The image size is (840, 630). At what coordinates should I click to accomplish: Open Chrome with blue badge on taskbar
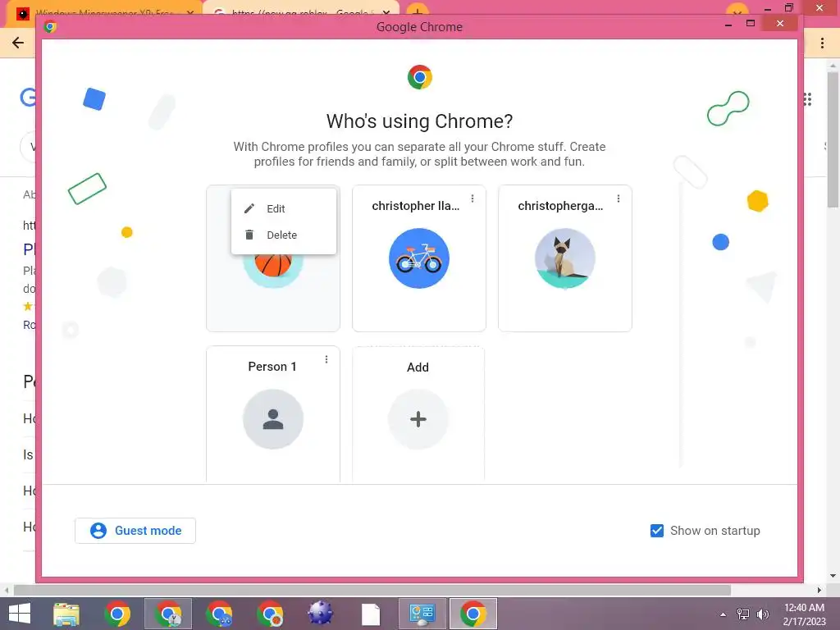219,614
